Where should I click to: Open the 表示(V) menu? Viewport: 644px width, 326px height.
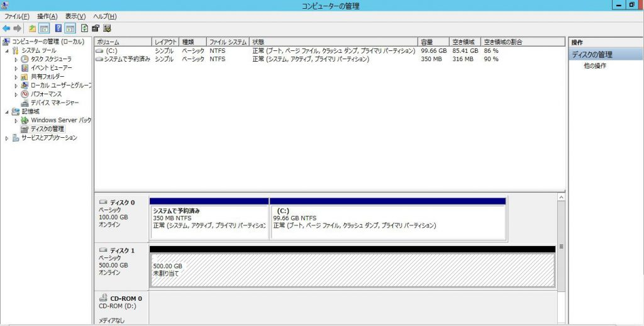[x=75, y=16]
